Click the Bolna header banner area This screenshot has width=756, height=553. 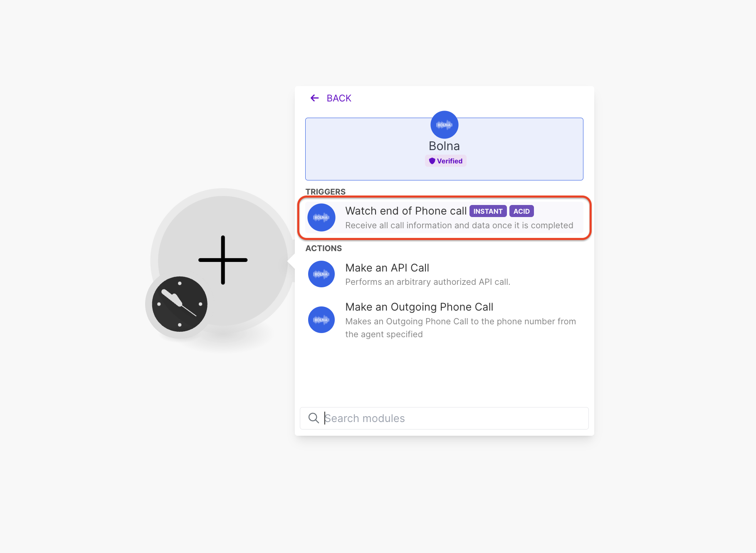444,149
